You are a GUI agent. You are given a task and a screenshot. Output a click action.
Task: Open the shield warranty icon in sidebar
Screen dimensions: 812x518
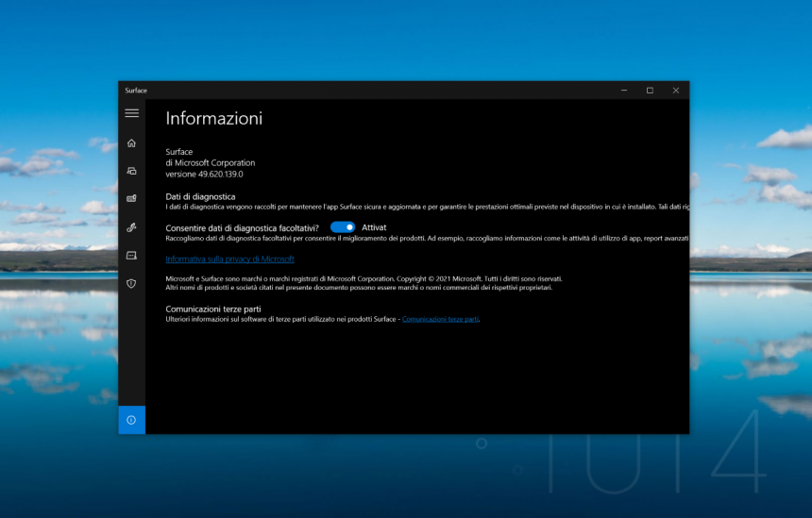tap(131, 283)
